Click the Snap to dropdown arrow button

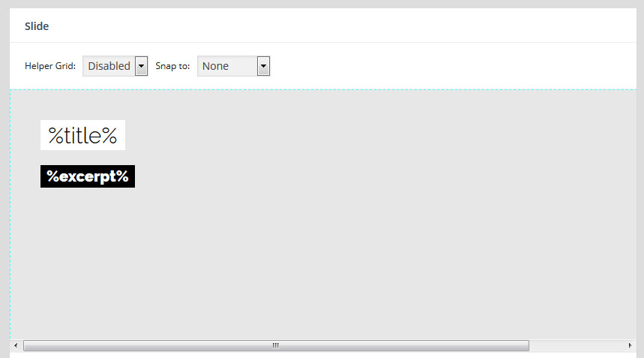[x=263, y=66]
